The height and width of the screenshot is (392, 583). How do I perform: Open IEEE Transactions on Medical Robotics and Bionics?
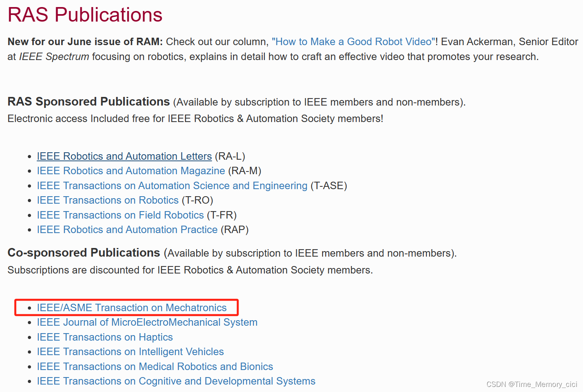tap(155, 366)
